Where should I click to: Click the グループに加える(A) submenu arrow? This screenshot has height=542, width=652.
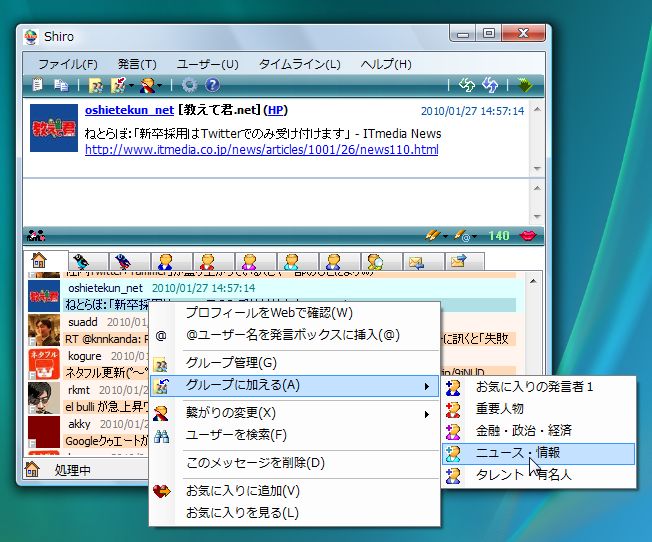427,386
